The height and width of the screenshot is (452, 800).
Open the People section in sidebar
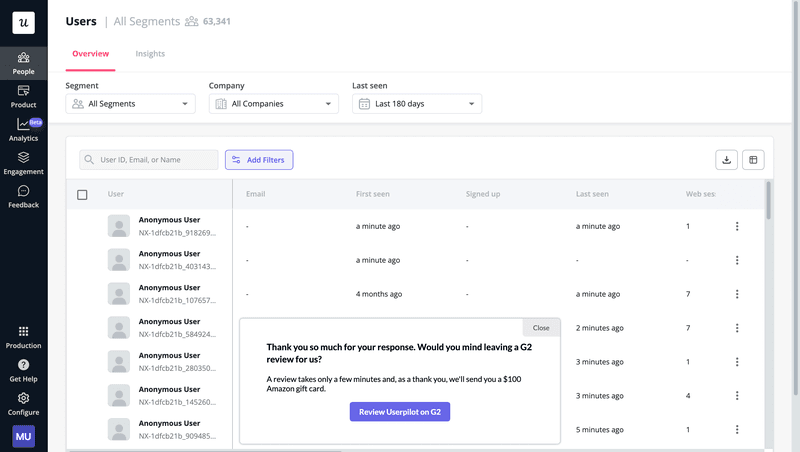click(23, 63)
